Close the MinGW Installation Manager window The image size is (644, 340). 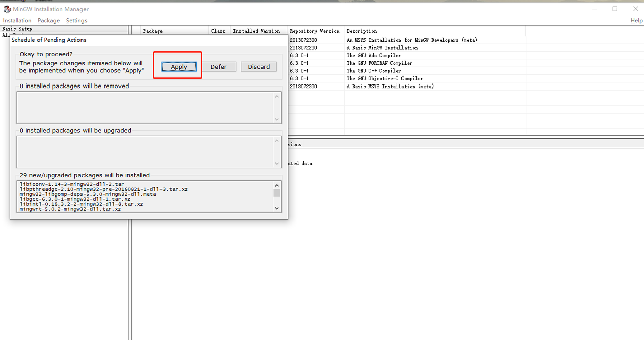point(634,9)
